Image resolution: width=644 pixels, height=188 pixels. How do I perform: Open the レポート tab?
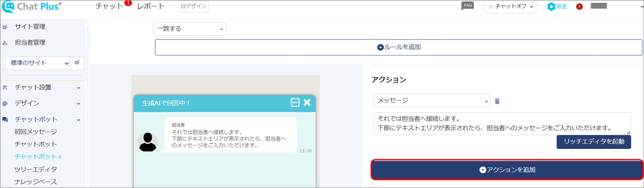[151, 6]
